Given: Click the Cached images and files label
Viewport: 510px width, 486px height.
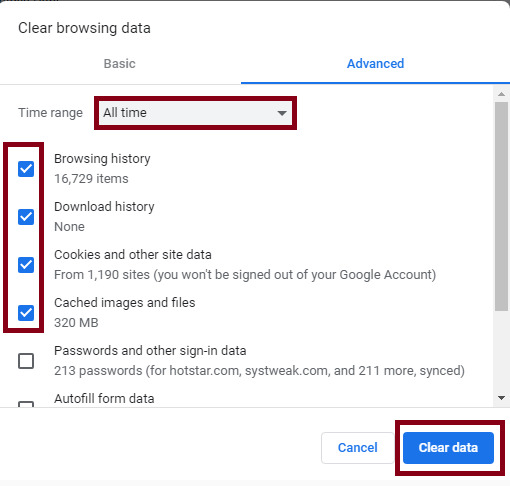Looking at the screenshot, I should tap(125, 303).
